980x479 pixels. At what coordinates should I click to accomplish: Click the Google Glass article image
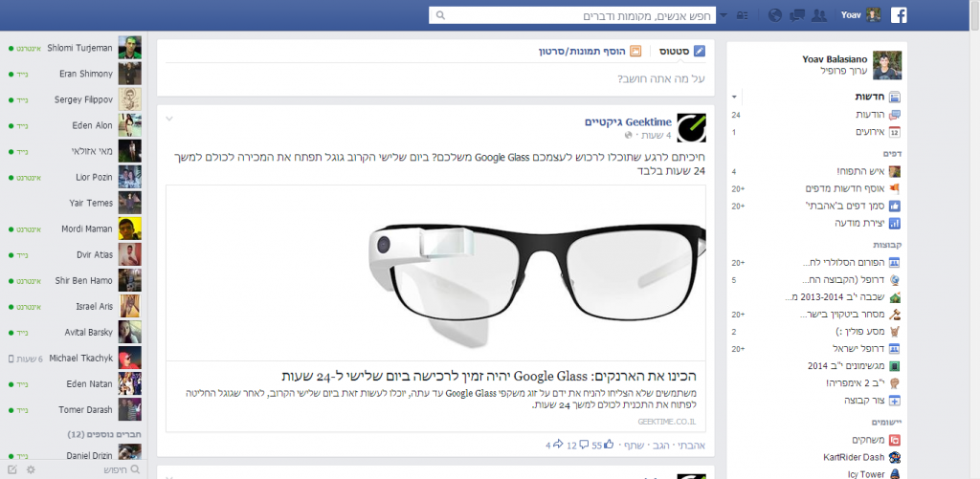435,272
